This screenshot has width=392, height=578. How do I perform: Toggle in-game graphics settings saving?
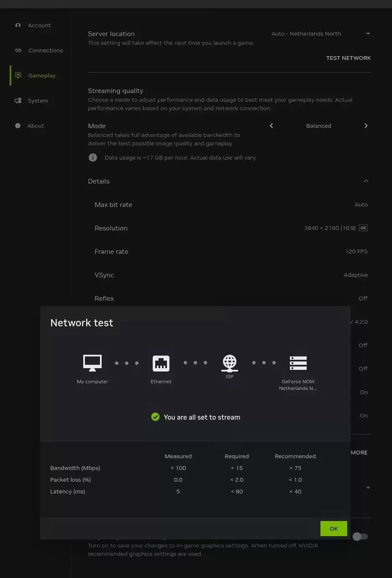pyautogui.click(x=360, y=537)
